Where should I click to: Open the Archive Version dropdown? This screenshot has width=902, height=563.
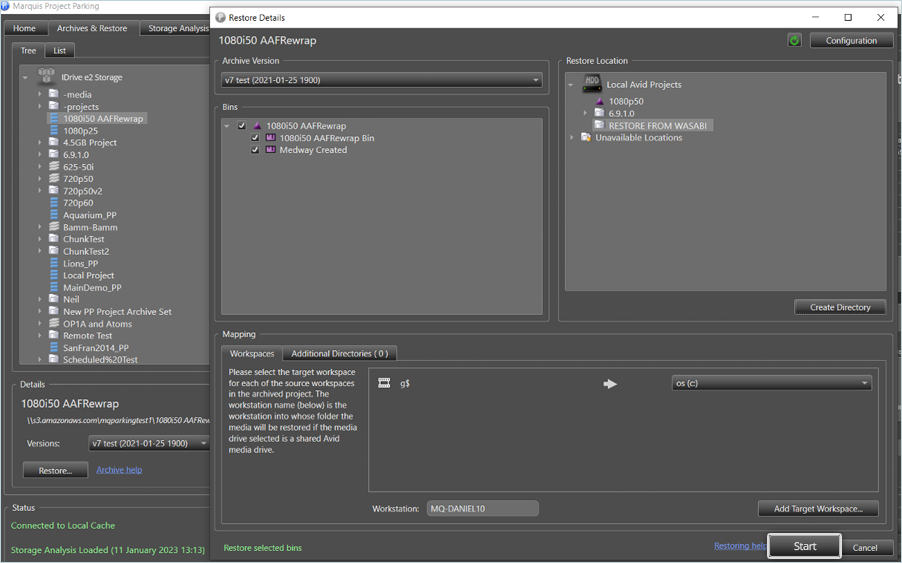click(x=382, y=80)
